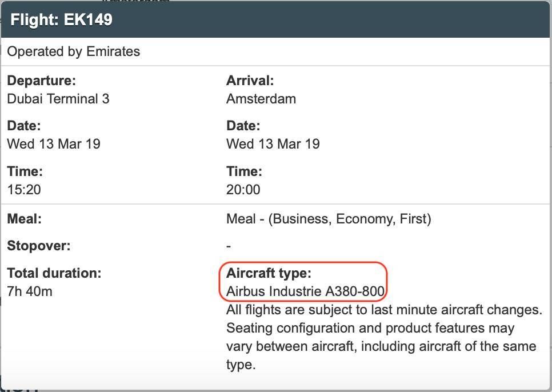Click the Stopover label
The height and width of the screenshot is (392, 552).
pos(39,246)
